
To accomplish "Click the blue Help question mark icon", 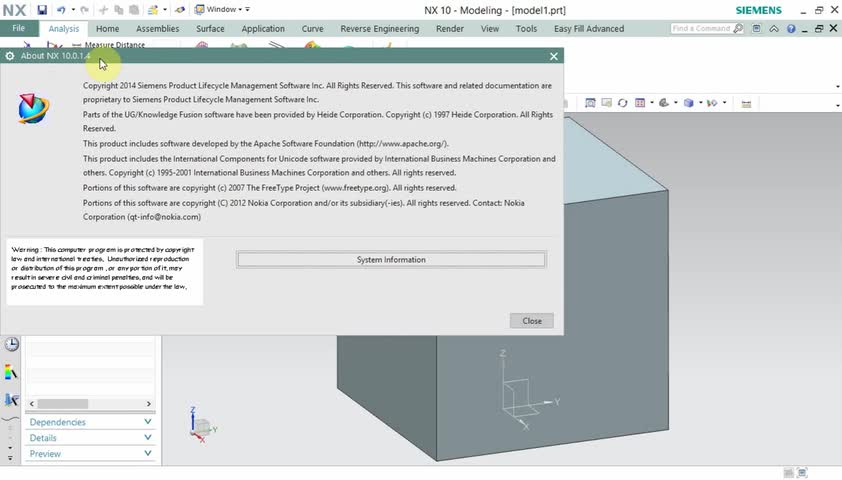I will (x=791, y=28).
